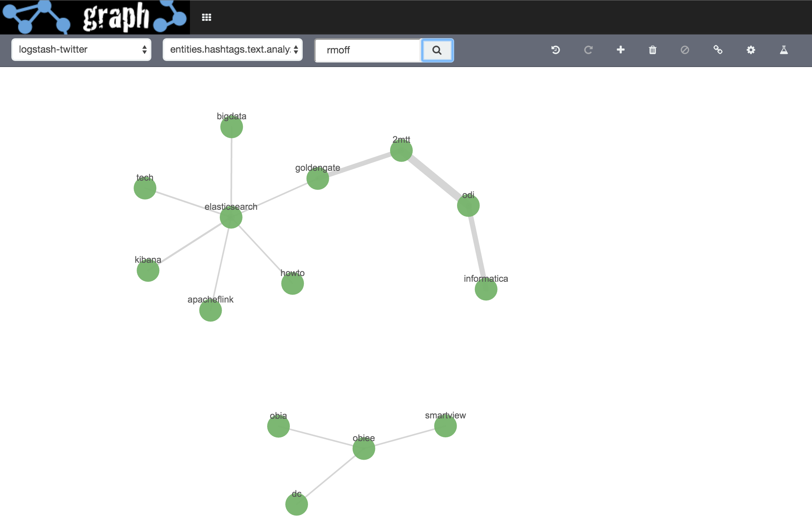Undo the last graph action

[x=555, y=50]
